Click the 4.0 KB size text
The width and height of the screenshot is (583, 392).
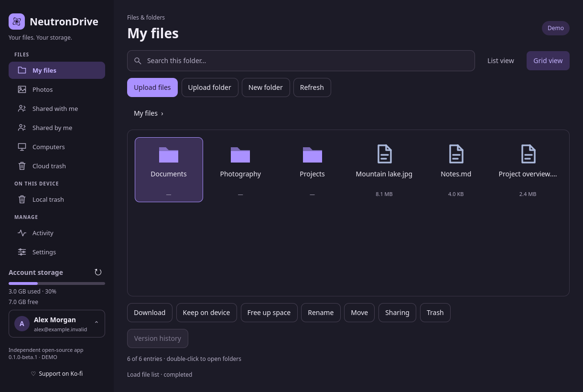(x=456, y=194)
